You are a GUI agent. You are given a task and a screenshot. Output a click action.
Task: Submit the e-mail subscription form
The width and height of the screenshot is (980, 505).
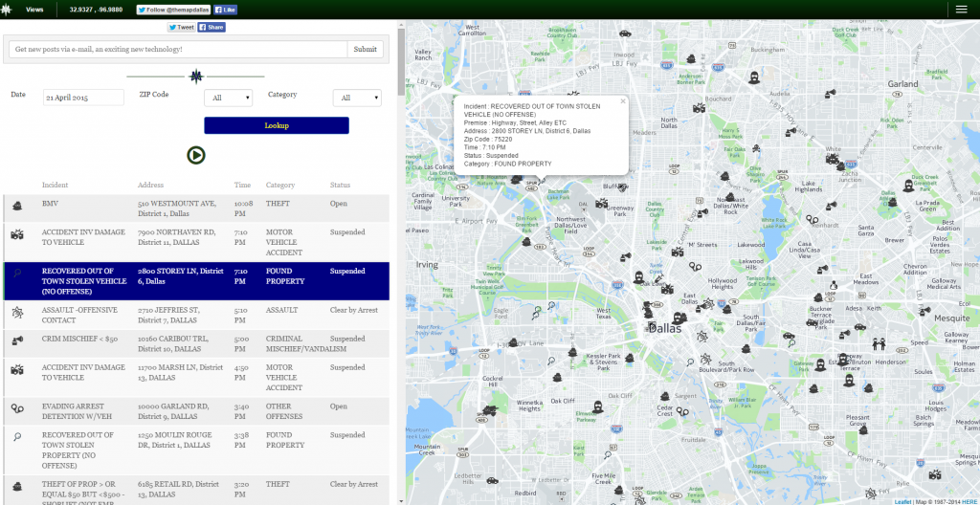365,49
